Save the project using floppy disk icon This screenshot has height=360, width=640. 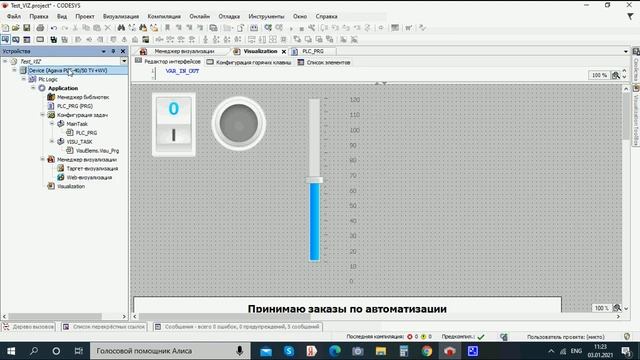click(x=27, y=28)
